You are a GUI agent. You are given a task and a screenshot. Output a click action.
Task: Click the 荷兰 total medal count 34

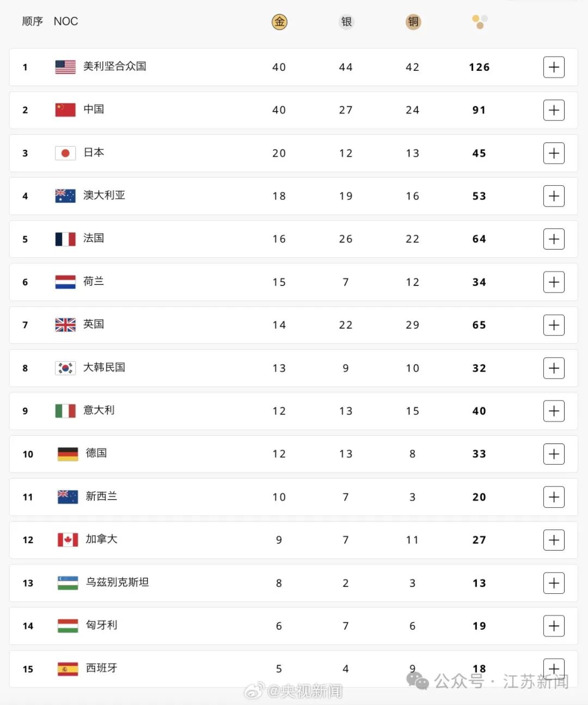tap(479, 282)
